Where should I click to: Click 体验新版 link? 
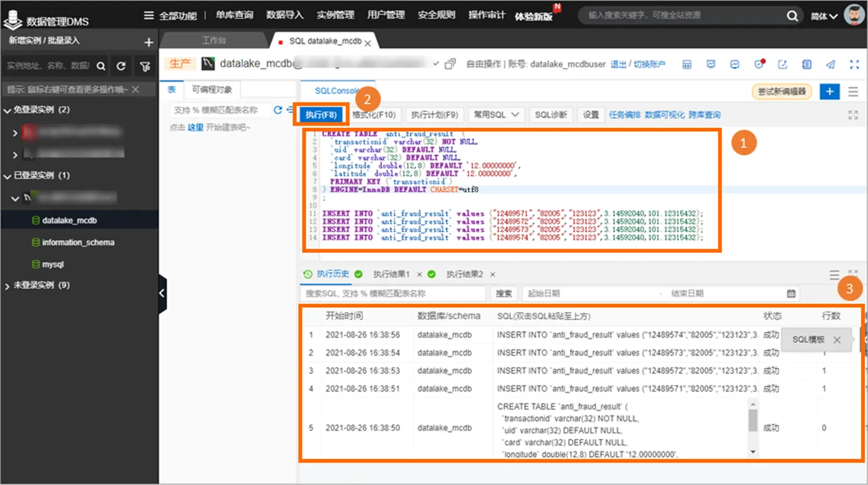point(534,17)
